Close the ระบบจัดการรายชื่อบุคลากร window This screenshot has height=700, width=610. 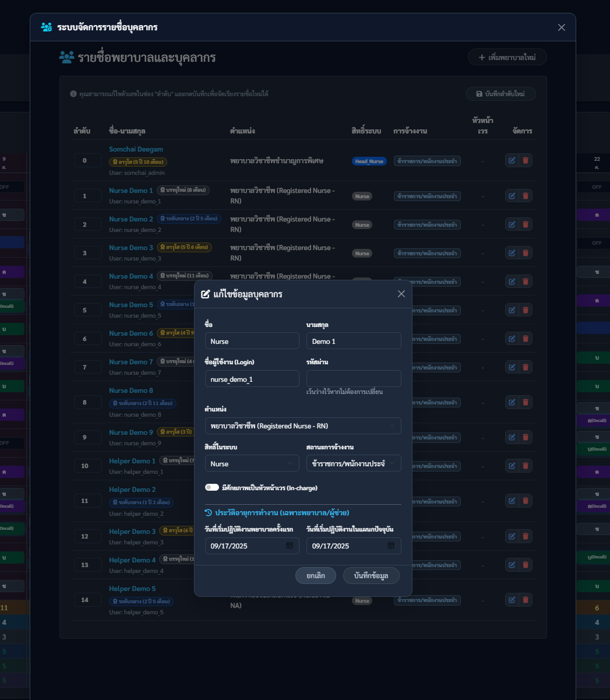click(562, 27)
